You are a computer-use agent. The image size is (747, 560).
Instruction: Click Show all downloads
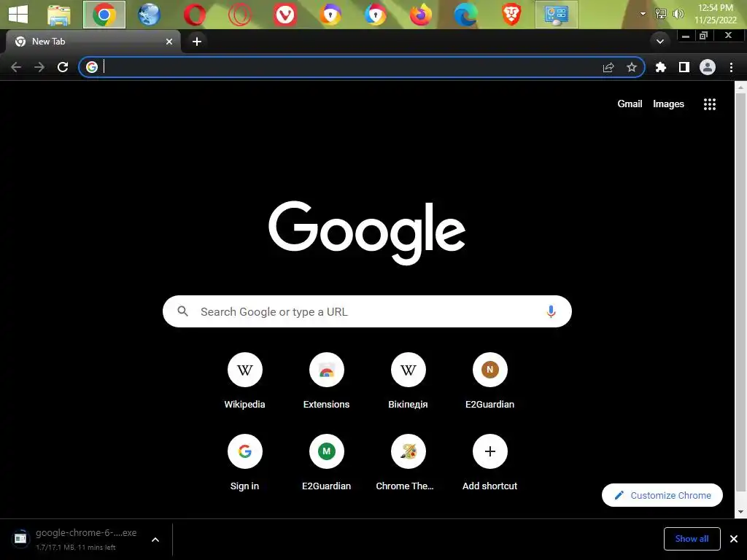click(x=692, y=539)
